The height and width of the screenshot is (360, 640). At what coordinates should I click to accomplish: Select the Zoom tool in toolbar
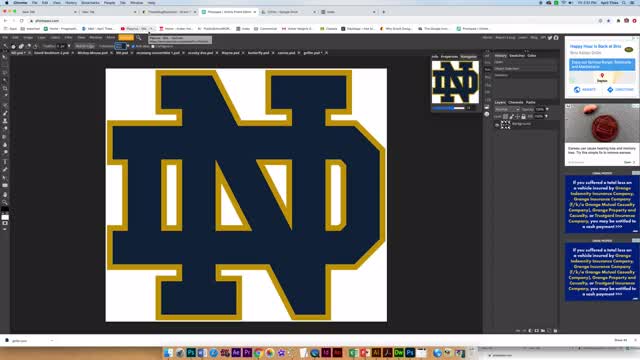pyautogui.click(x=5, y=202)
